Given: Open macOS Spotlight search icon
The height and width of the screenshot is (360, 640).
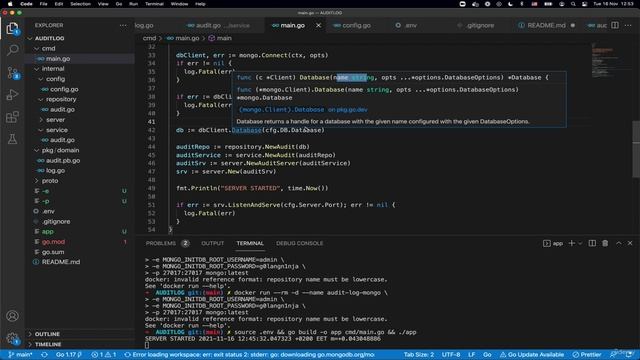Looking at the screenshot, I should 573,4.
